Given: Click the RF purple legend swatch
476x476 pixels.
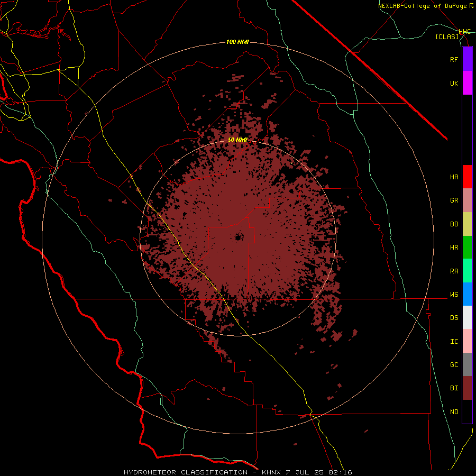Looking at the screenshot, I should pyautogui.click(x=467, y=59).
